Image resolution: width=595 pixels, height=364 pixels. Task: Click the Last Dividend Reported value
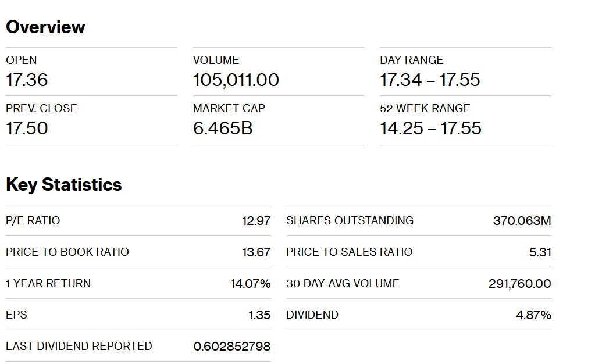point(232,346)
